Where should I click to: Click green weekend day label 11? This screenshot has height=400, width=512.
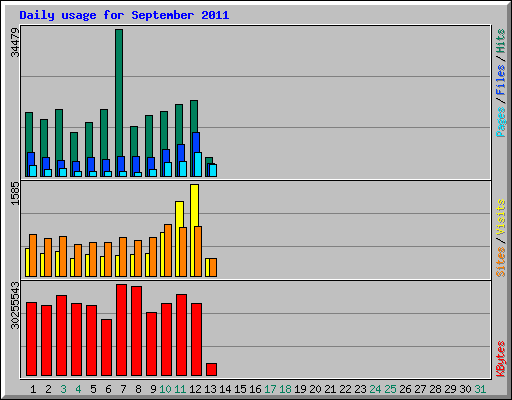click(180, 389)
